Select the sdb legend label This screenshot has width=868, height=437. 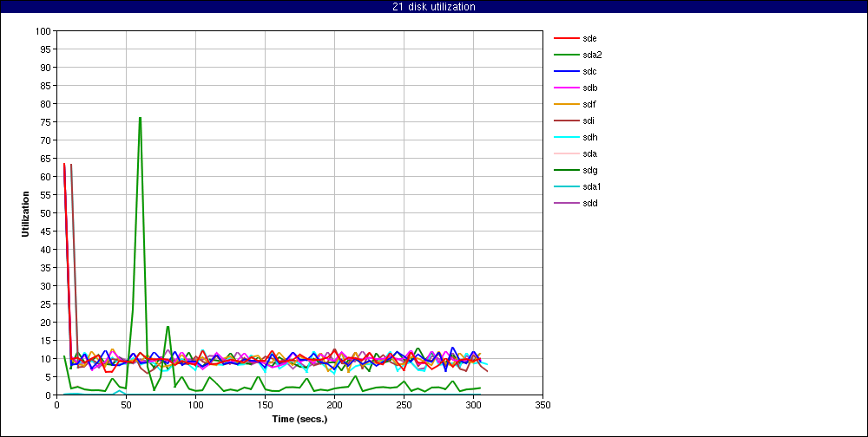tap(589, 88)
